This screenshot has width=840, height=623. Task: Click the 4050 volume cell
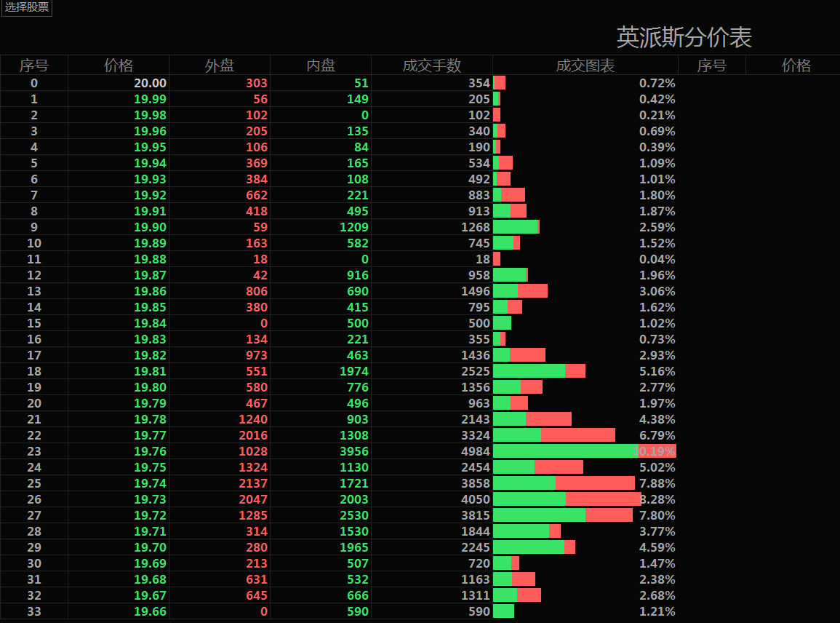click(476, 500)
